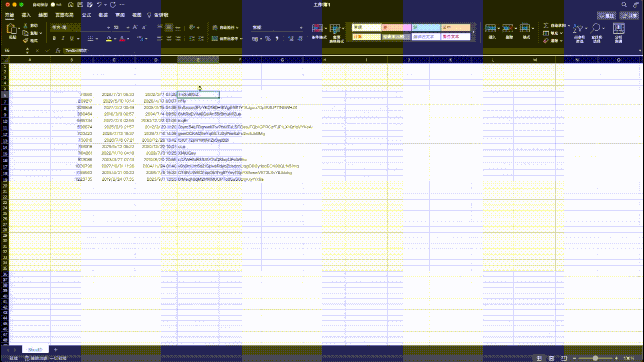
Task: Click the 批注 comments button
Action: [606, 16]
